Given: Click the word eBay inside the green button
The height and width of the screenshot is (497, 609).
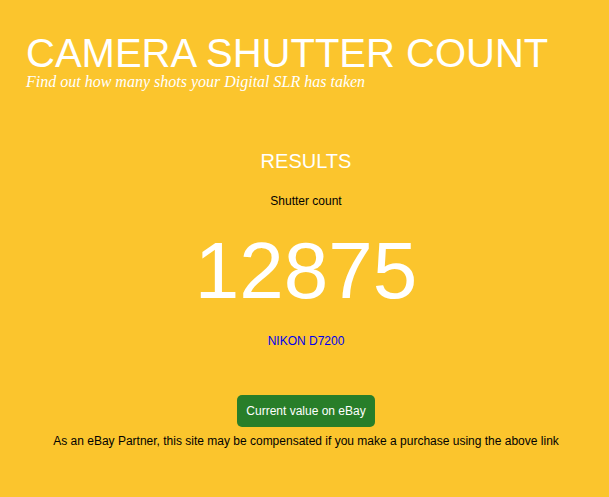Looking at the screenshot, I should point(352,411).
